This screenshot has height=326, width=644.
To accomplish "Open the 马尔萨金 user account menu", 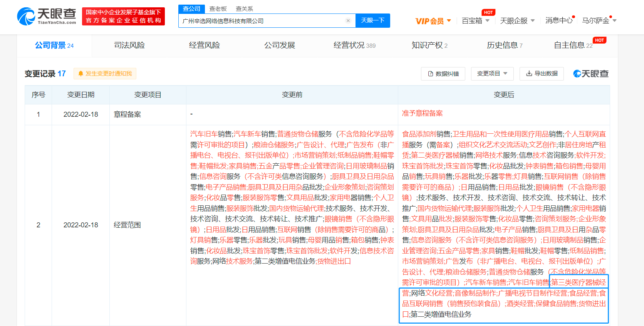I will (599, 20).
